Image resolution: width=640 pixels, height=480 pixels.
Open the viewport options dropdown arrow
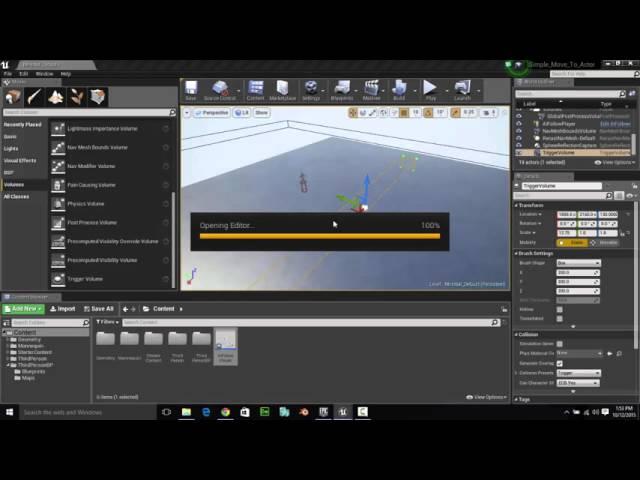[187, 113]
